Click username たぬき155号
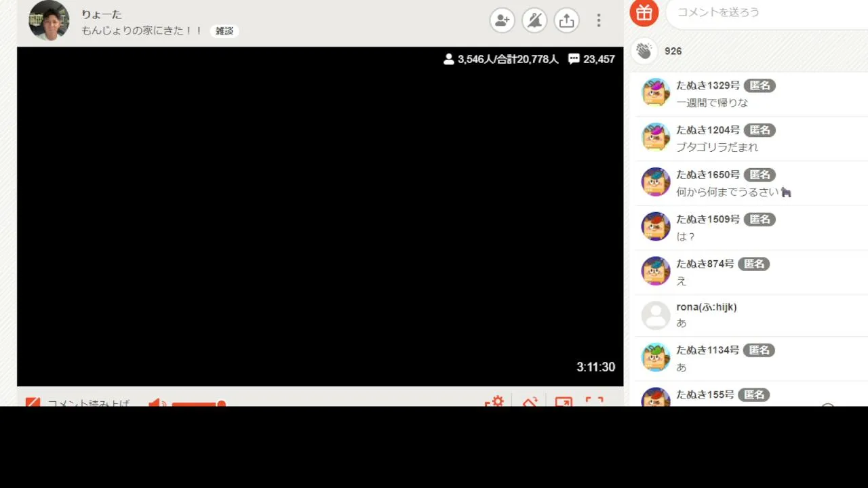868x488 pixels. pos(705,394)
